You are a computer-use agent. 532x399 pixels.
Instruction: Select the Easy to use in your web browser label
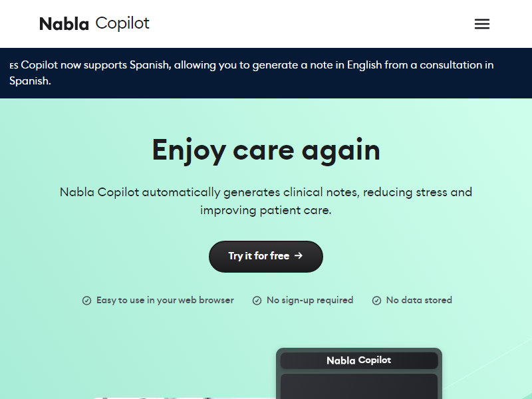pos(165,301)
